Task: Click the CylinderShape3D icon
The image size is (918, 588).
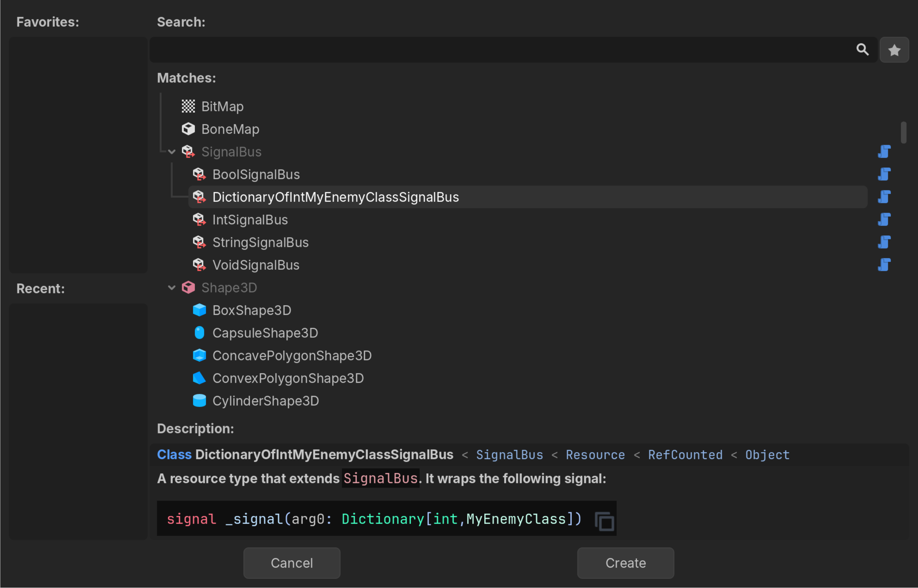Action: coord(199,400)
